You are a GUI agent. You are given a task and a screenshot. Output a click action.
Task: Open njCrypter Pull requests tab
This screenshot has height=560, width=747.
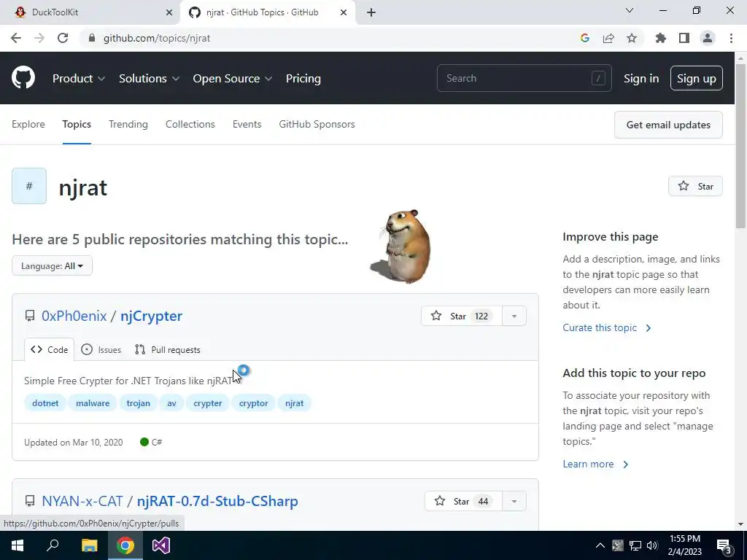(168, 349)
